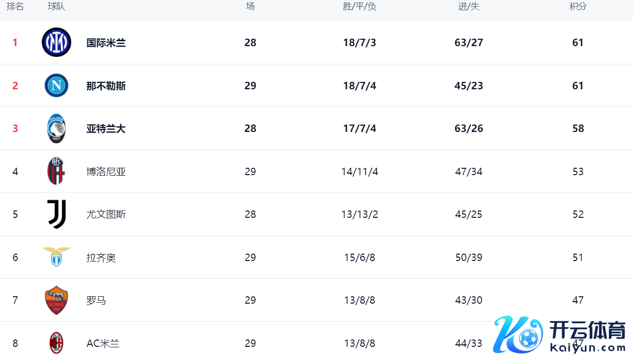Open the 那不勒斯 team link
633x364 pixels.
[106, 86]
